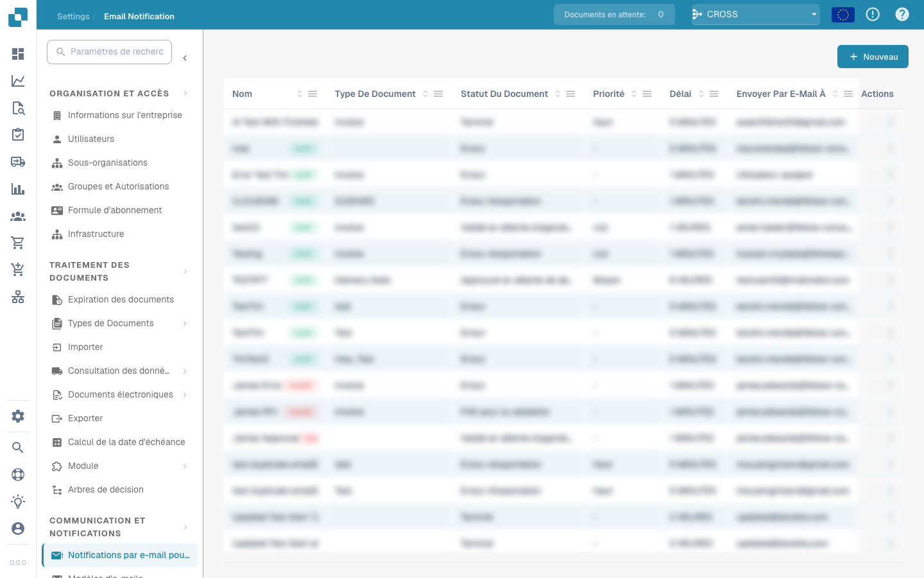Image resolution: width=924 pixels, height=578 pixels.
Task: Click the Nouveau button
Action: click(x=873, y=57)
